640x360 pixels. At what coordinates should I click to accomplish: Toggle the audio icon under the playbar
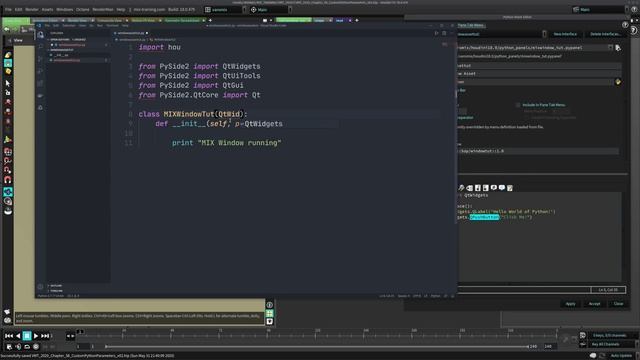(18, 347)
